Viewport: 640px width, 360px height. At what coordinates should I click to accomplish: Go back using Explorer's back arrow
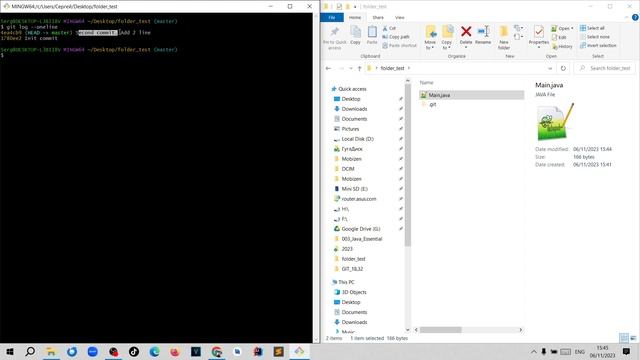tap(329, 68)
